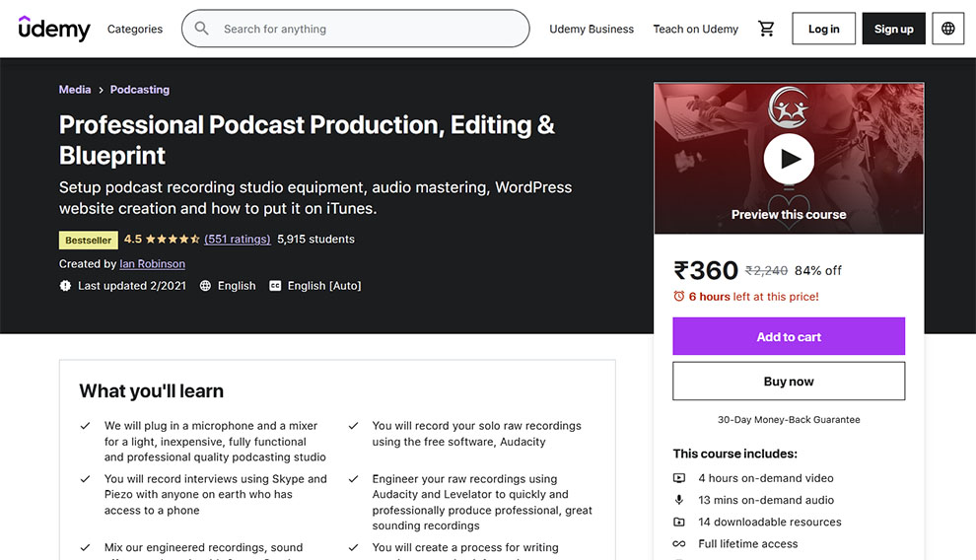The width and height of the screenshot is (976, 560).
Task: Click the search magnifier icon
Action: [202, 29]
